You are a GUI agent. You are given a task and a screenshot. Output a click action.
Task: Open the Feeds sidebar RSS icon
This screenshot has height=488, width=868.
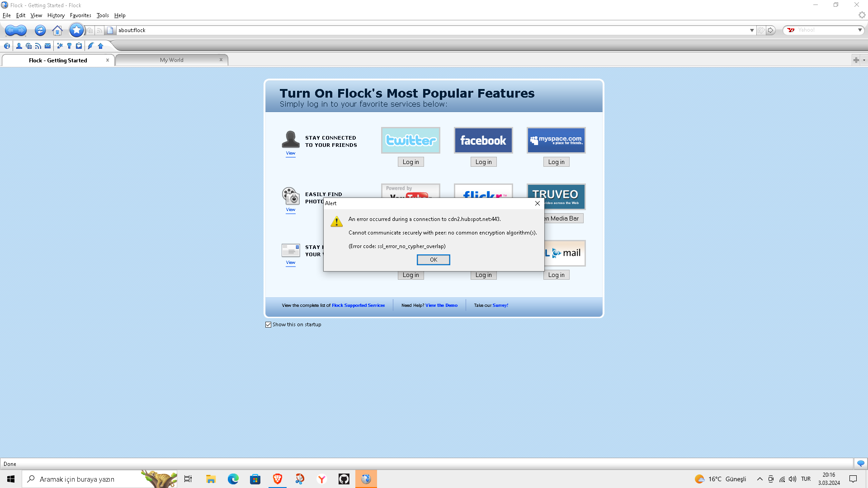[38, 46]
